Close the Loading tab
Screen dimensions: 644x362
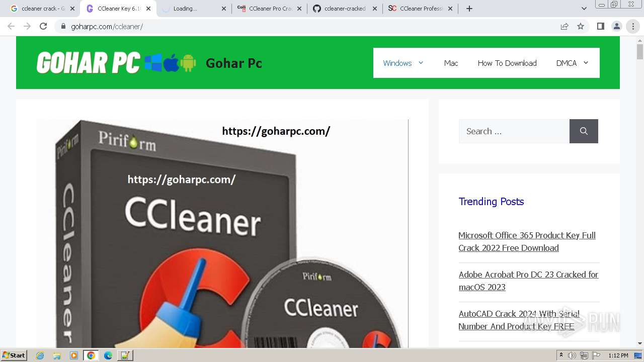point(224,9)
